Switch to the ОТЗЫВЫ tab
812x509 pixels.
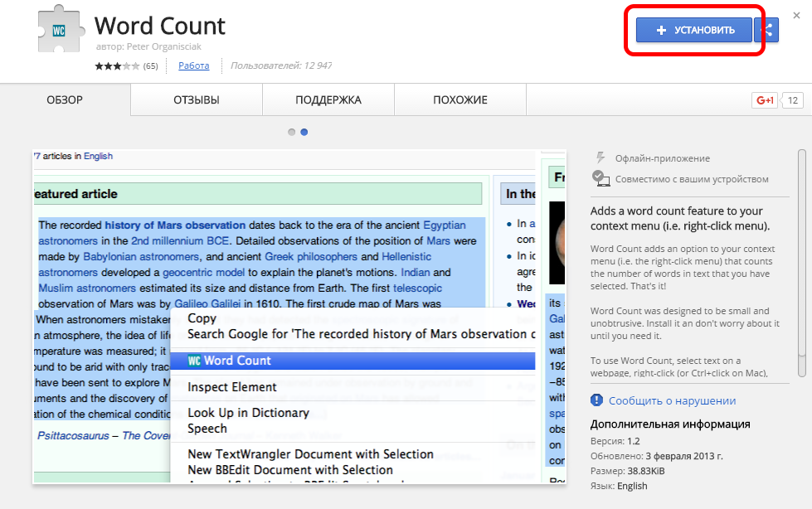point(197,100)
